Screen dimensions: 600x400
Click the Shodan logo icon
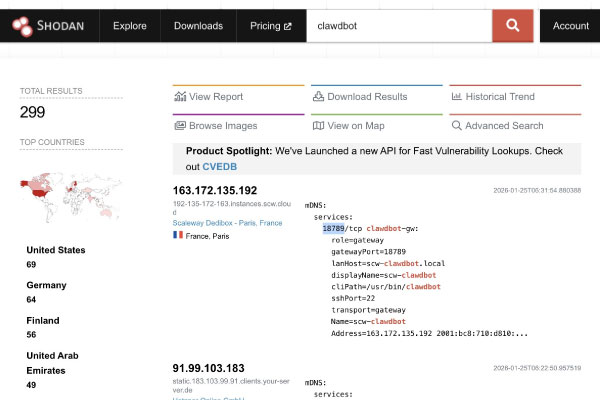coord(22,26)
